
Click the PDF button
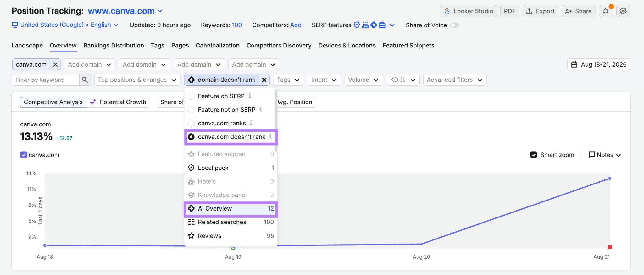509,11
